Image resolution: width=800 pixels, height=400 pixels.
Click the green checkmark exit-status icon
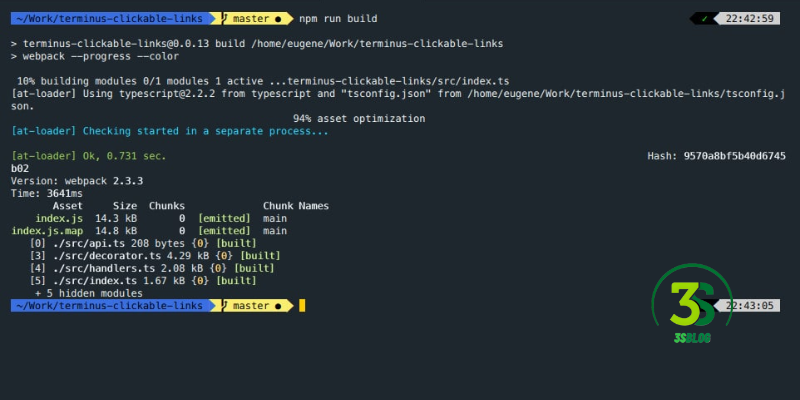click(705, 19)
